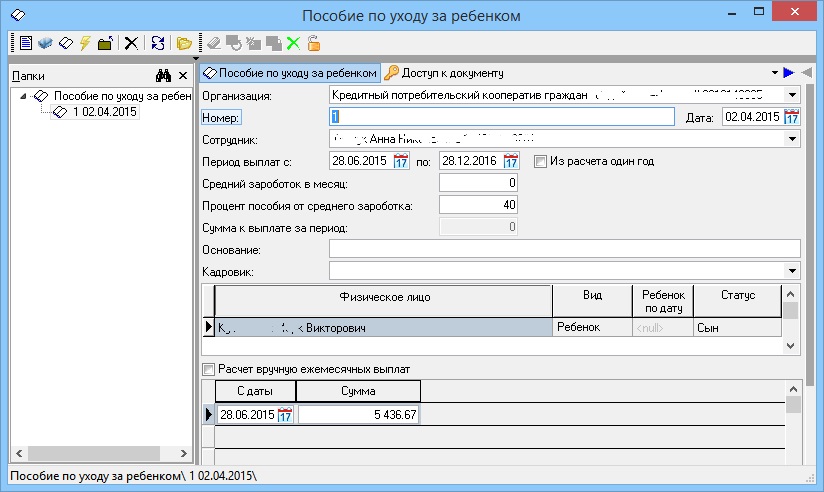Toggle Из расчета один год checkbox

[x=540, y=161]
